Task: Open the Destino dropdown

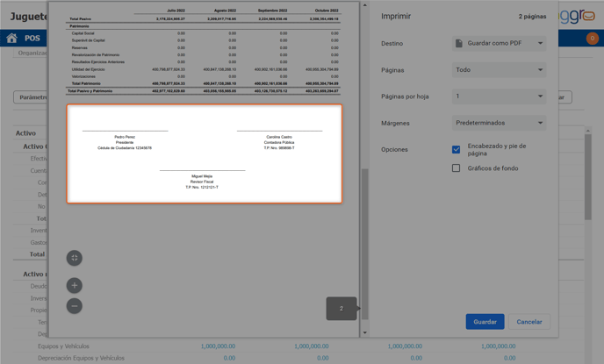Action: tap(499, 43)
